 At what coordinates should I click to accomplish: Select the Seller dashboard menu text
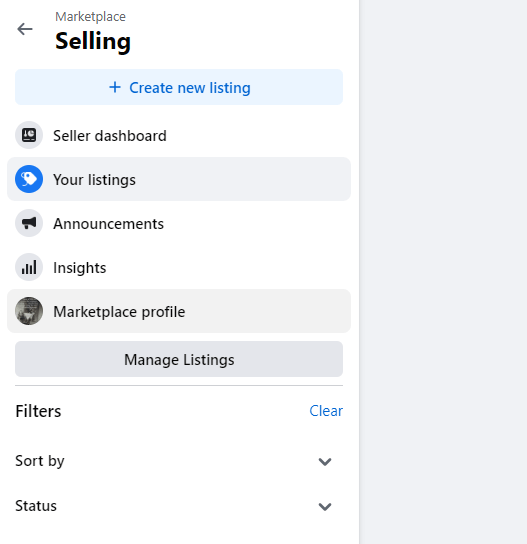coord(110,136)
